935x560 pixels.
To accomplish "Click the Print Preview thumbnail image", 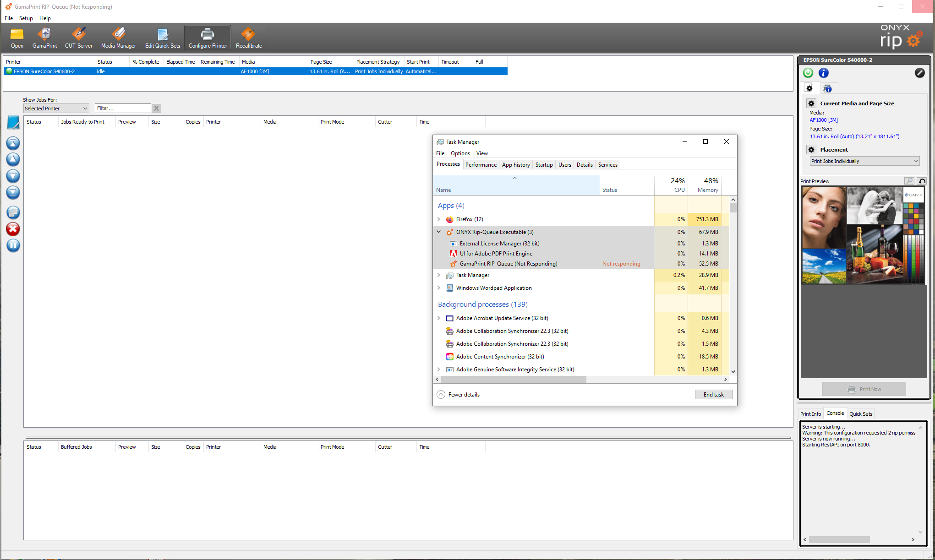I will tap(864, 235).
